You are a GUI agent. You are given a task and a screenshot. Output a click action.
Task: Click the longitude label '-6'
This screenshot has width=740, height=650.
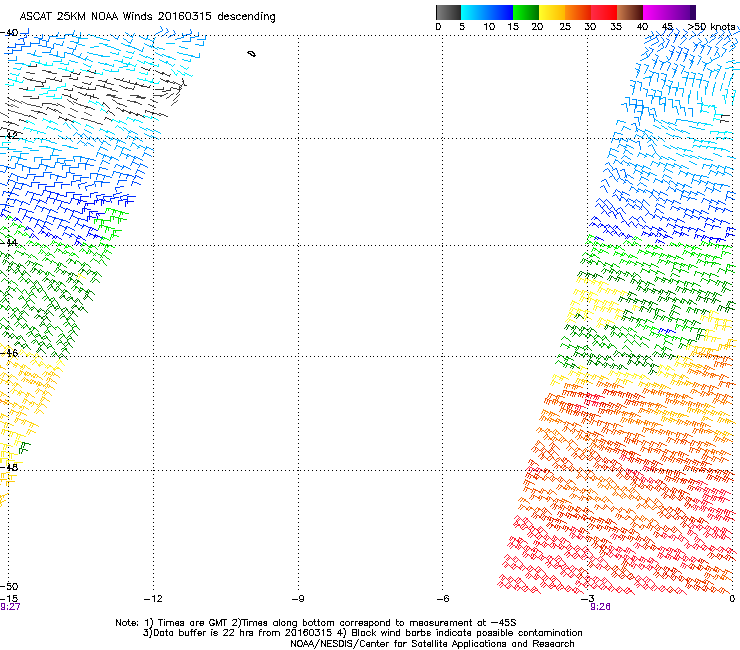[x=443, y=599]
